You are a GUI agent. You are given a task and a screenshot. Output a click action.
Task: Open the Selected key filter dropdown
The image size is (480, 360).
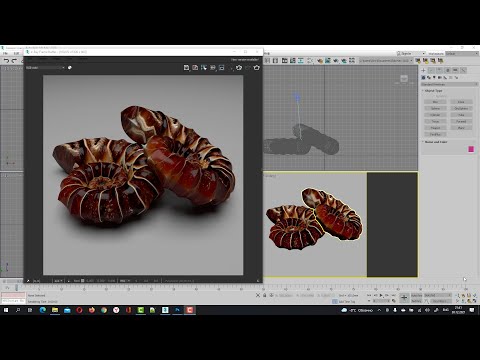coord(438,295)
